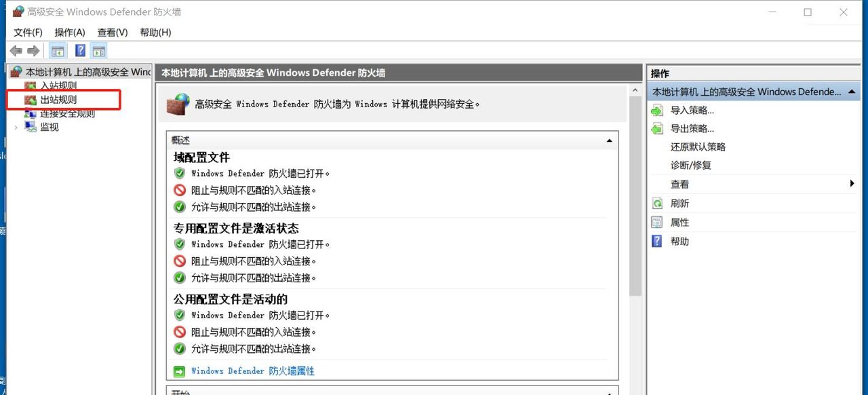Open 属性 in actions pane
The width and height of the screenshot is (868, 395).
click(679, 222)
